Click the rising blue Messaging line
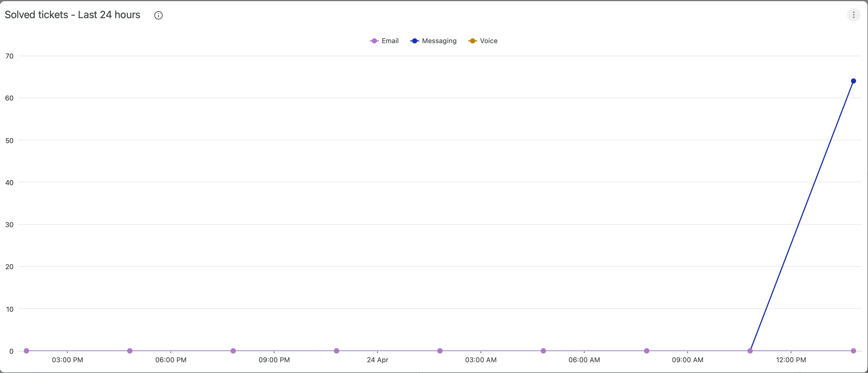This screenshot has height=373, width=868. point(802,215)
